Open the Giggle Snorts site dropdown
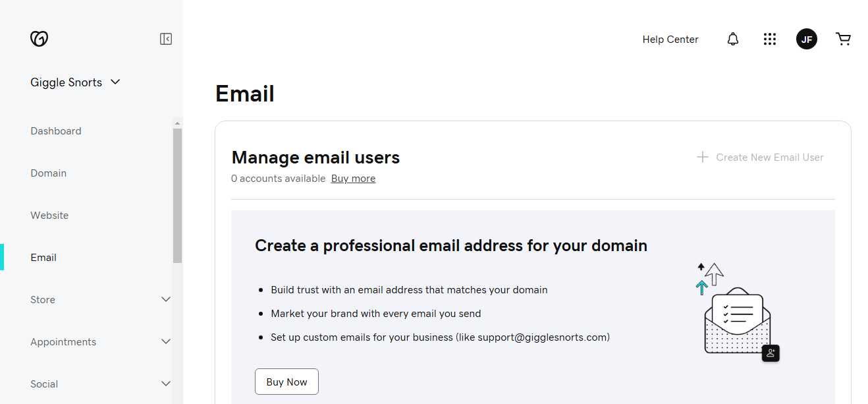 [x=76, y=82]
